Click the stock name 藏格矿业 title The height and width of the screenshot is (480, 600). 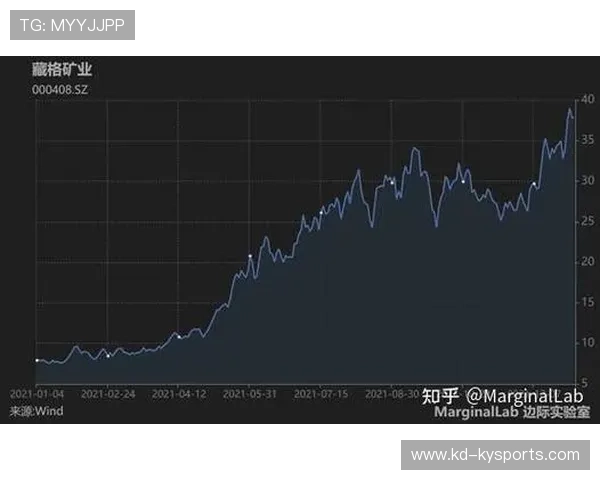(x=62, y=69)
